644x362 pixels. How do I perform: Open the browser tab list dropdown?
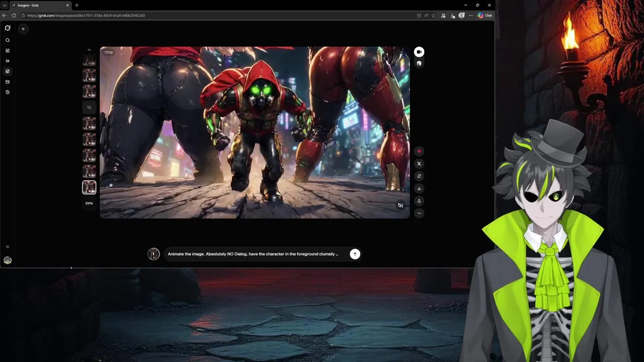pos(5,5)
